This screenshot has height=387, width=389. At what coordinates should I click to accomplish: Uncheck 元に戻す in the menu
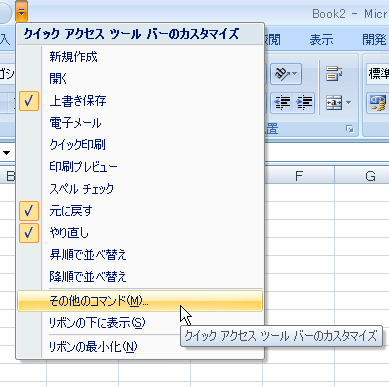(140, 211)
